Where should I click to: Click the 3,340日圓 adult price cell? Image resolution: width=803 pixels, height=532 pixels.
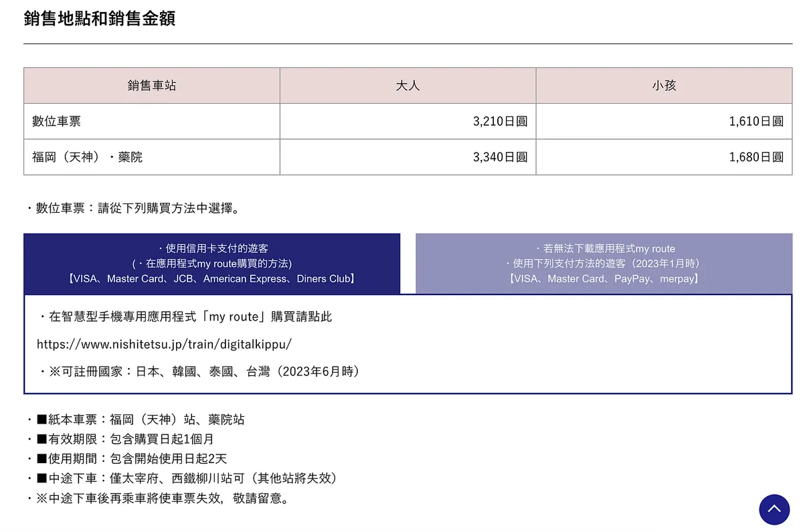(500, 157)
